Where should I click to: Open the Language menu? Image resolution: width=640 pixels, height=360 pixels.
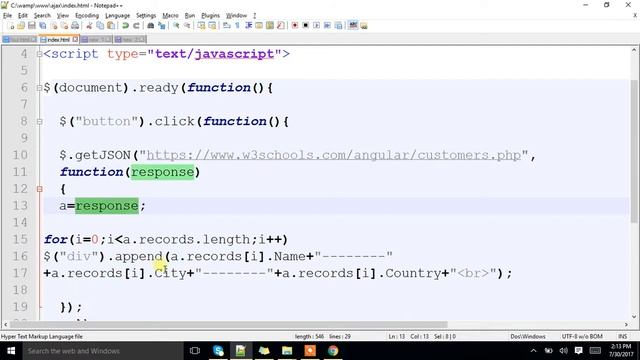[x=117, y=16]
